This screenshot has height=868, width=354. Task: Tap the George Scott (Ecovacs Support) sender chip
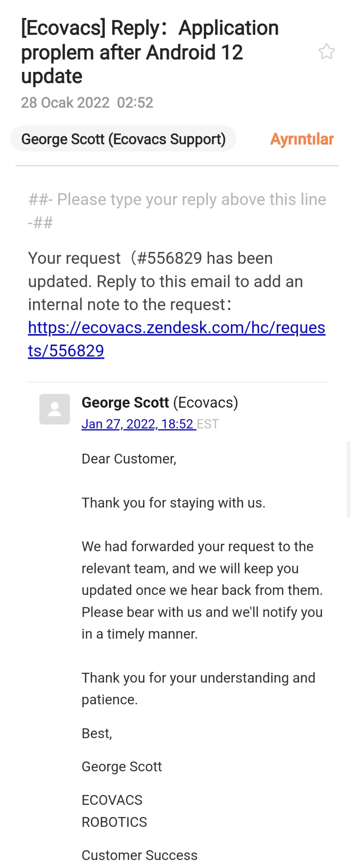[123, 139]
